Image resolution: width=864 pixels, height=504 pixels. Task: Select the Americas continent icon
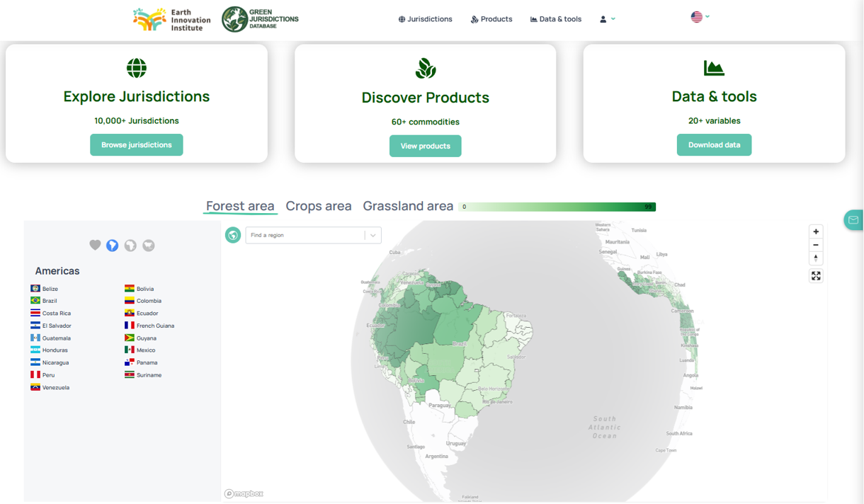coord(112,245)
